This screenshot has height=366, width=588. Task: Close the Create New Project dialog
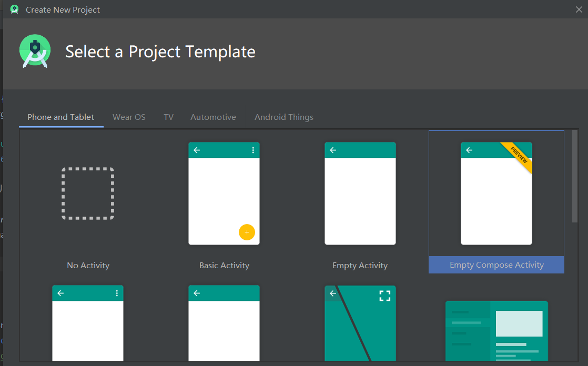tap(579, 9)
